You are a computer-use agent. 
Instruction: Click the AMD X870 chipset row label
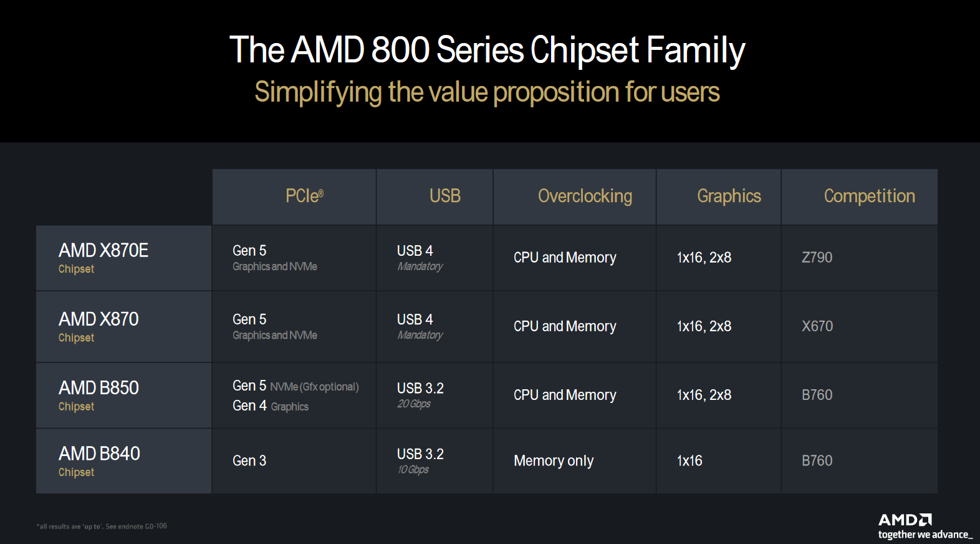98,326
